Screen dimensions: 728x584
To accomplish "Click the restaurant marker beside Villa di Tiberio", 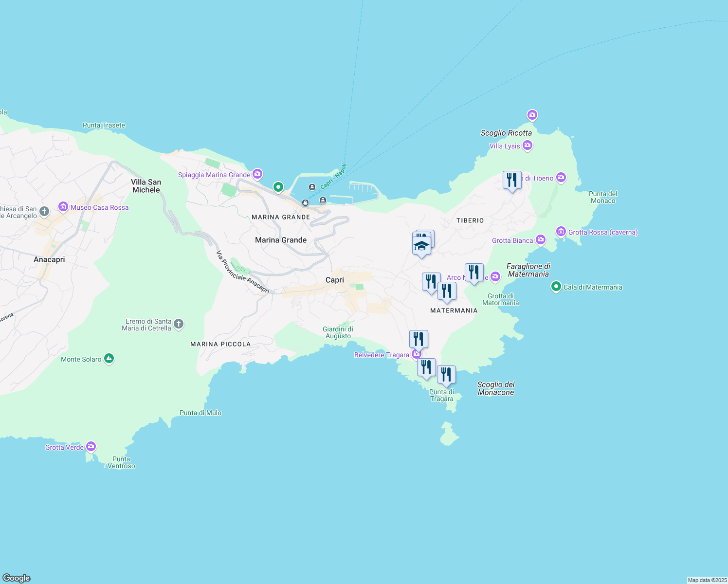I will click(x=512, y=181).
